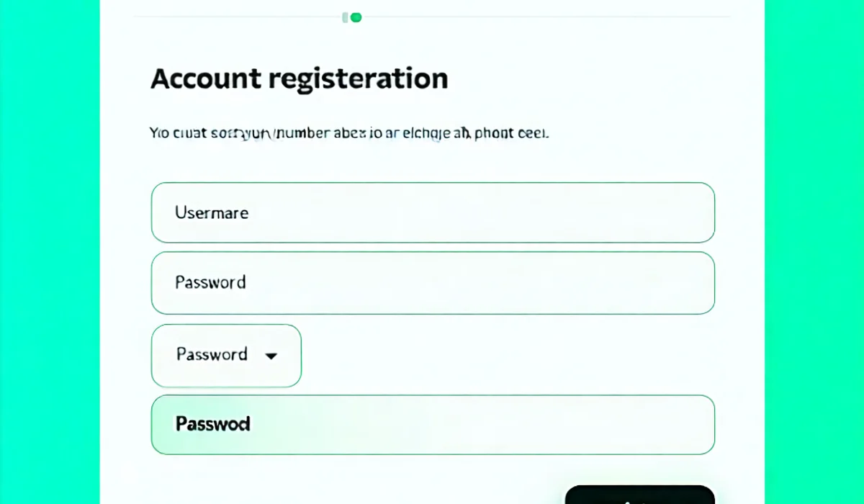Image resolution: width=864 pixels, height=504 pixels.
Task: Click the caret arrow in Password dropdown
Action: point(271,356)
